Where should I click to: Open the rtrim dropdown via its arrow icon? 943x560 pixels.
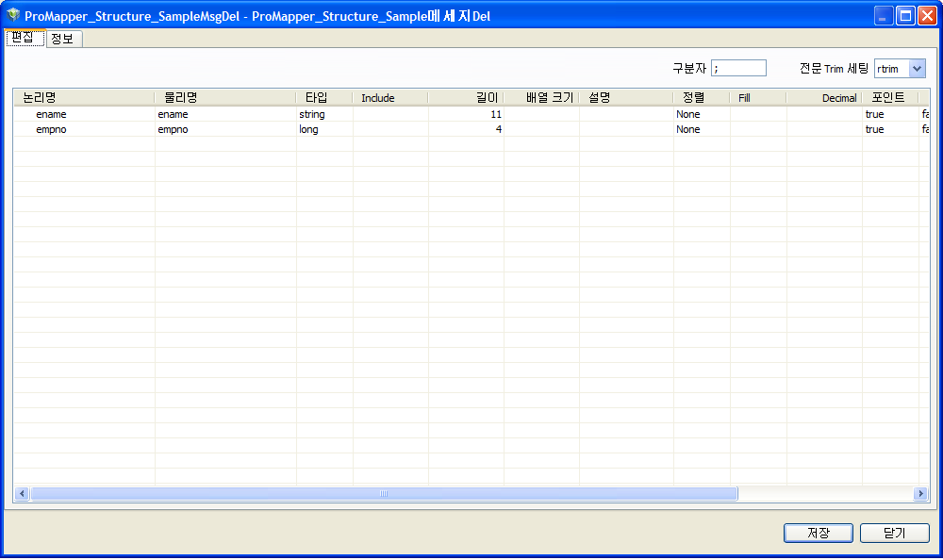[x=917, y=67]
